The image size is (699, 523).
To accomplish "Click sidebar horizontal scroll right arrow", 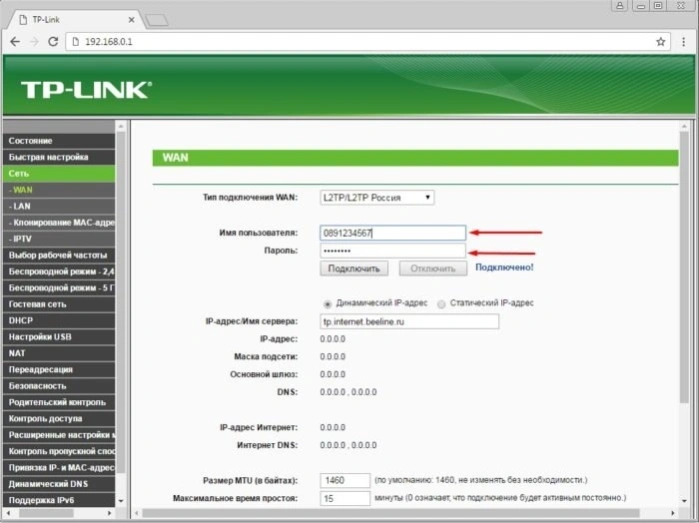I will tap(110, 513).
